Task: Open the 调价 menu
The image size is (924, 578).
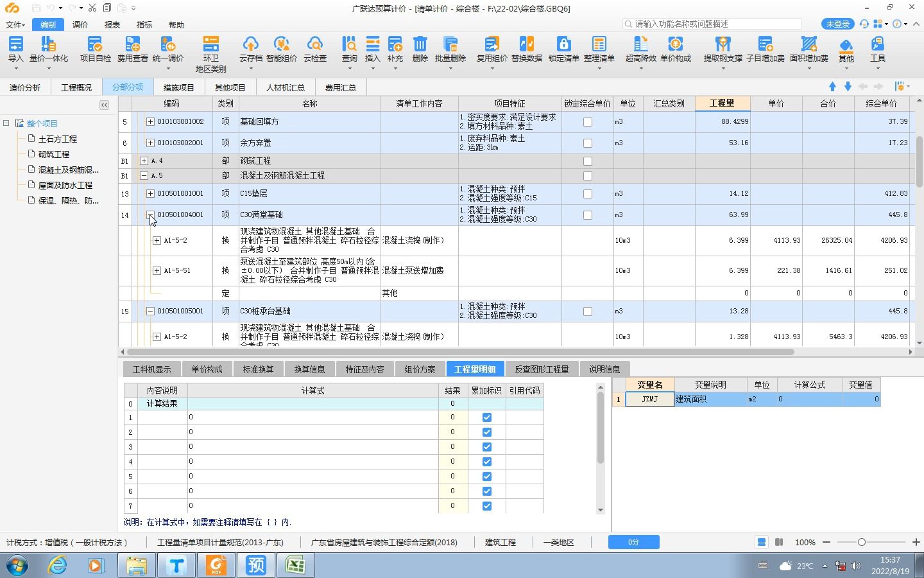Action: (80, 24)
